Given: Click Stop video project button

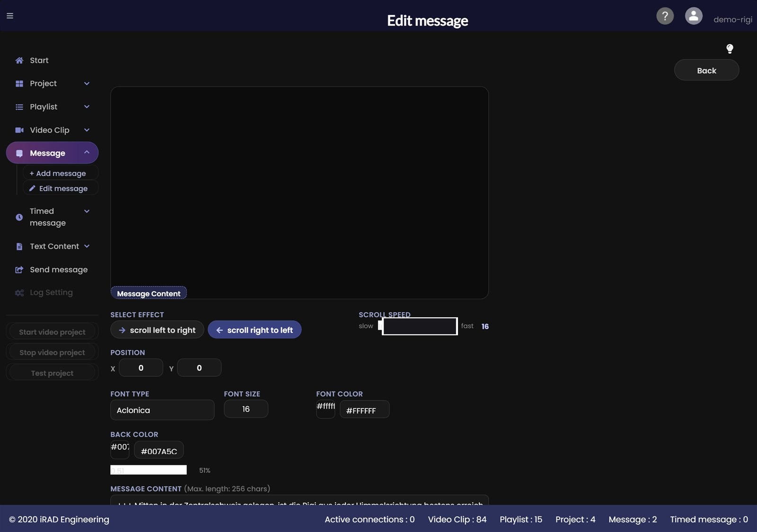Looking at the screenshot, I should 52,352.
